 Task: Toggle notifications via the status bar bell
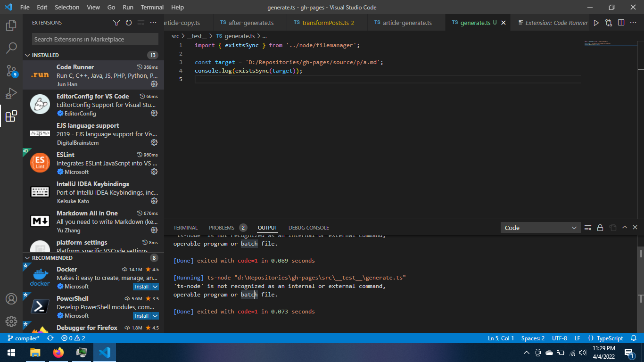634,338
